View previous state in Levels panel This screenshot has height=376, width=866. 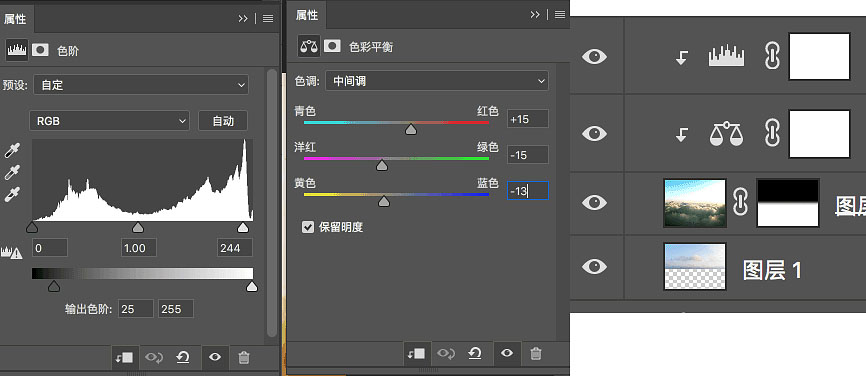click(x=154, y=358)
